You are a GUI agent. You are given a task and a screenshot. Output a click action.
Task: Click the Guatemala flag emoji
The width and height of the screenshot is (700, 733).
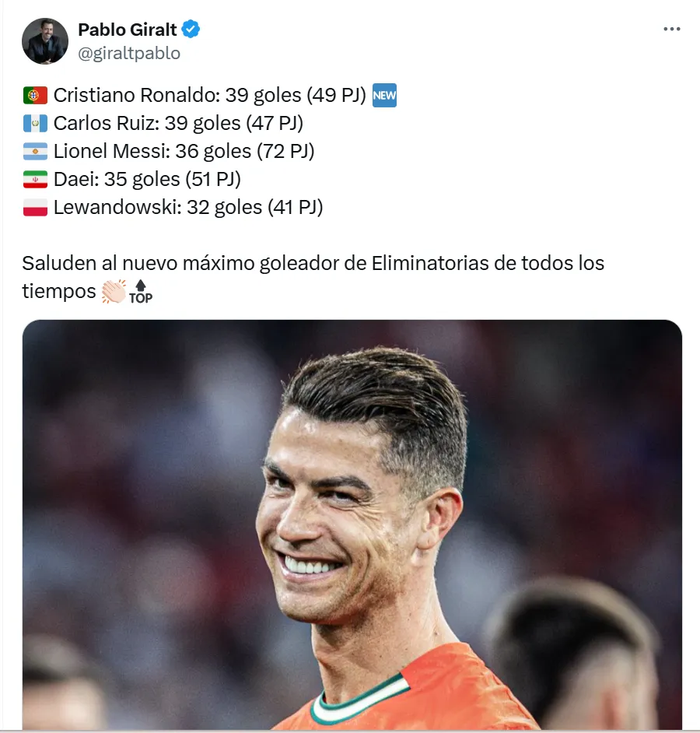coord(35,124)
